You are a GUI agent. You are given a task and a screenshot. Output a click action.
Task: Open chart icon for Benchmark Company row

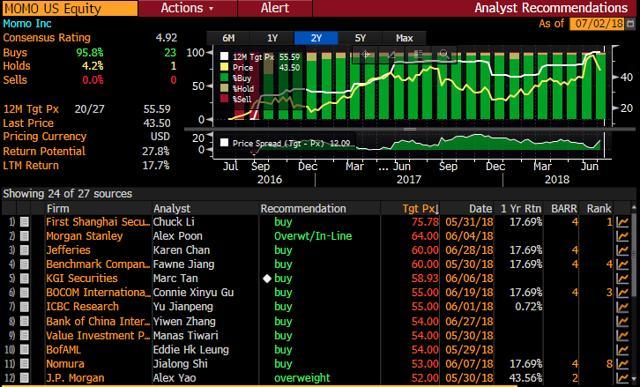[622, 265]
